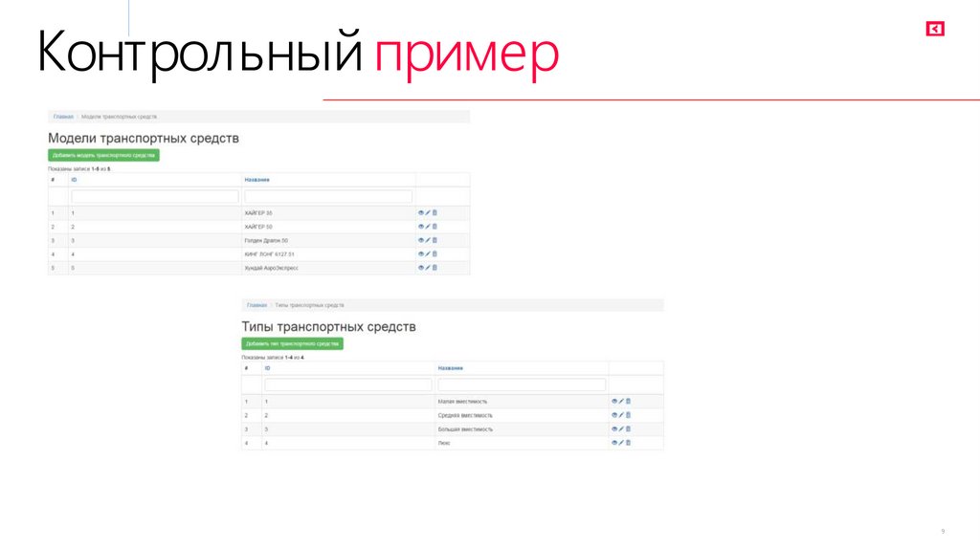Click Типы транспортных средств breadcrumb text
Viewport: 980px width, 549px height.
tap(309, 305)
